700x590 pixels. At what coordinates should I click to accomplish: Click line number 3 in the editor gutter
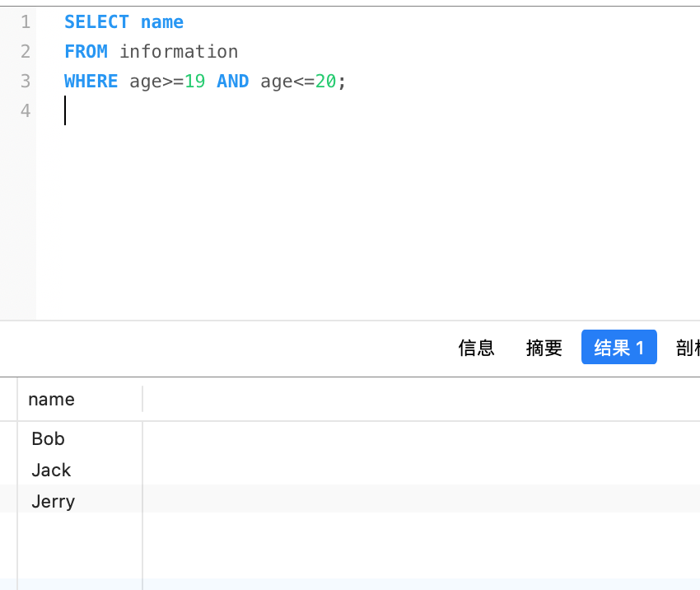(x=25, y=81)
